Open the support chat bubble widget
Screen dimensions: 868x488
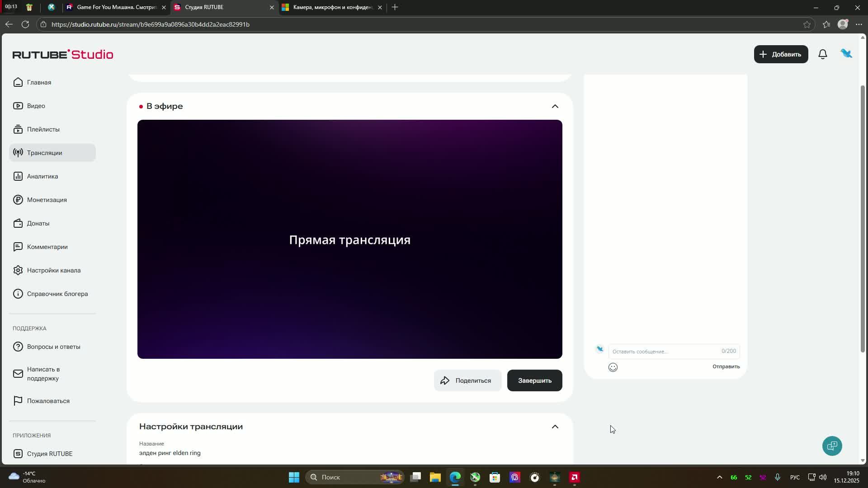(x=832, y=446)
